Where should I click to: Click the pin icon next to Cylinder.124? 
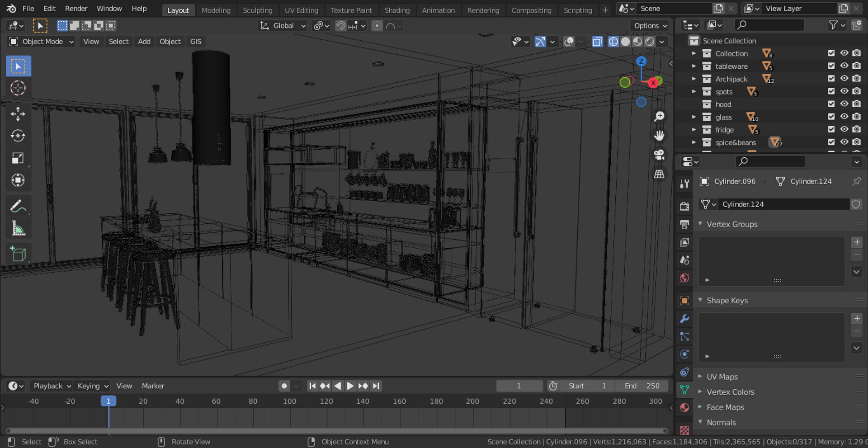[x=856, y=181]
